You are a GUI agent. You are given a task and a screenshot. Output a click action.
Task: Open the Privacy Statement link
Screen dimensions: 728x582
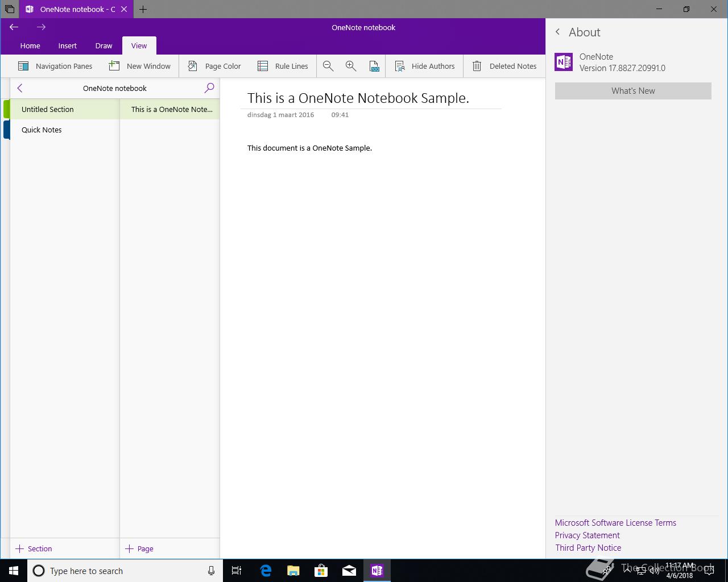(588, 535)
